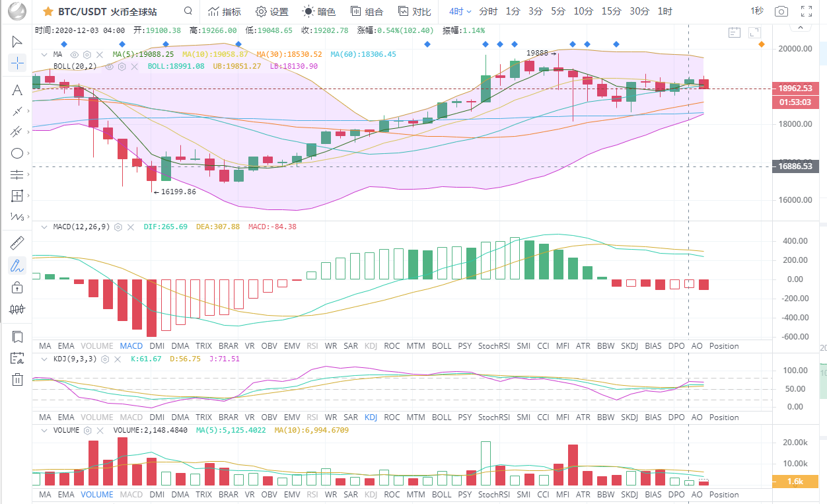Open the 4时 interval dropdown
The width and height of the screenshot is (827, 504).
[x=460, y=11]
